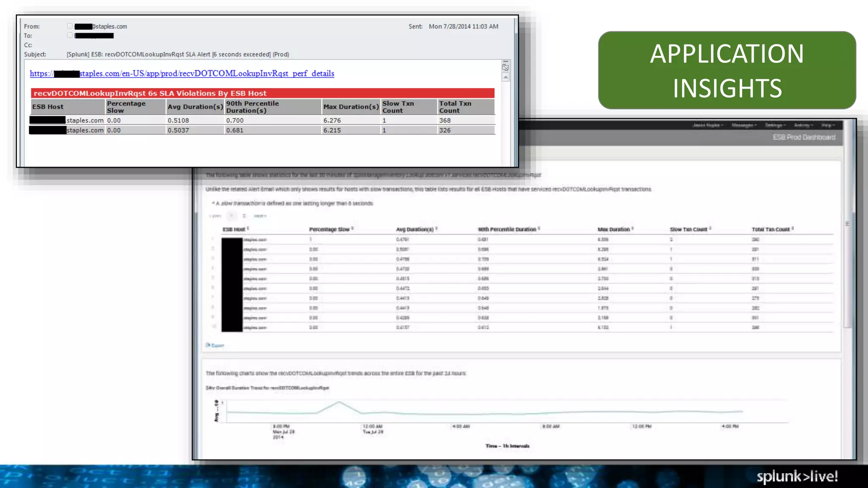Viewport: 868px width, 488px height.
Task: Click the red SLA Violations table header banner
Action: (x=262, y=93)
